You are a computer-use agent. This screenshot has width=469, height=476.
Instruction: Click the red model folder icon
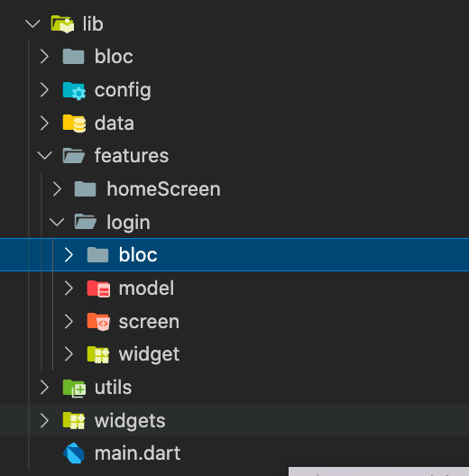98,288
